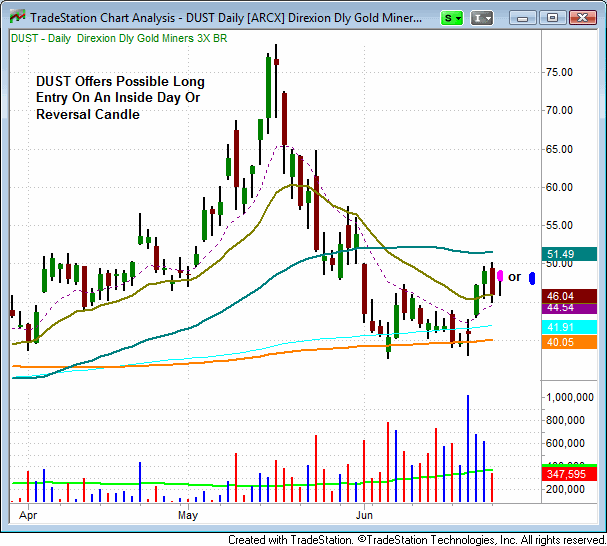Select the DUST Offers Possible Long Entry annotation
607x546 pixels.
(x=120, y=98)
